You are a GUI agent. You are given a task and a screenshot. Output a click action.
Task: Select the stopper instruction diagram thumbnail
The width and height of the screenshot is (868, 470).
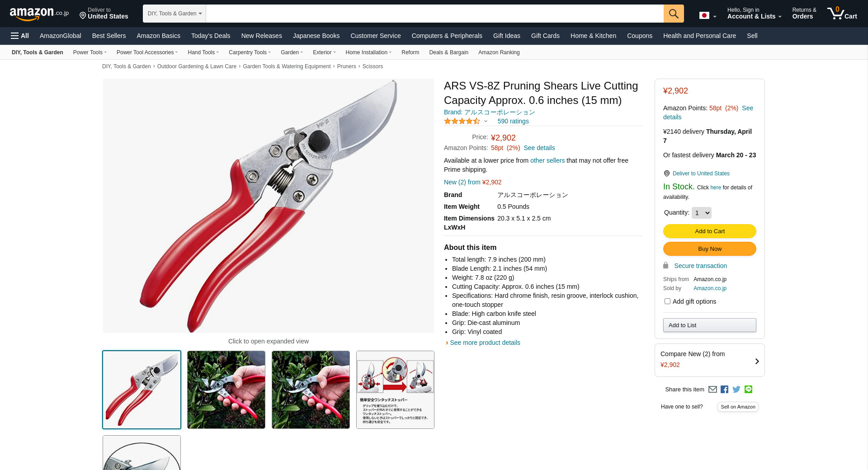[395, 390]
